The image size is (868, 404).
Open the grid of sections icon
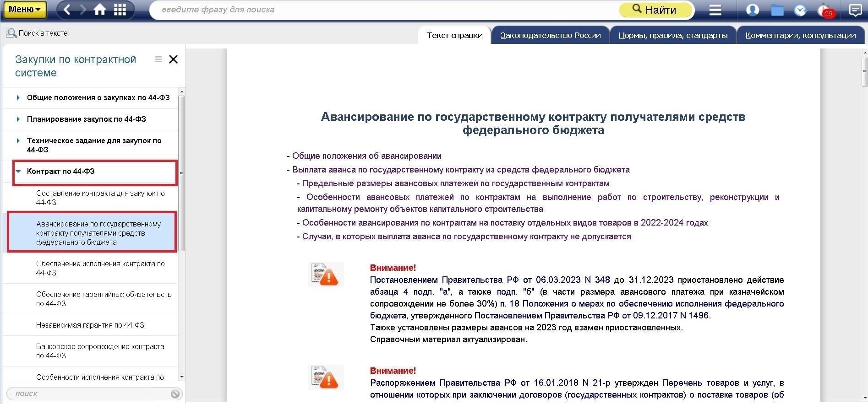(120, 10)
